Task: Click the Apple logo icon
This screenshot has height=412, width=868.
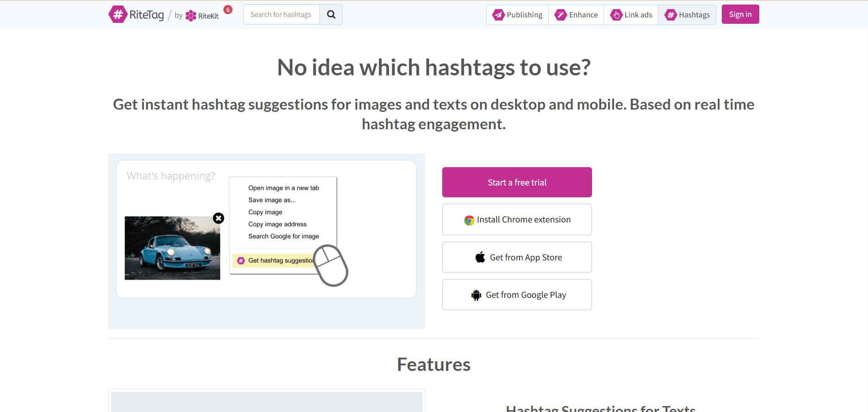Action: (480, 257)
